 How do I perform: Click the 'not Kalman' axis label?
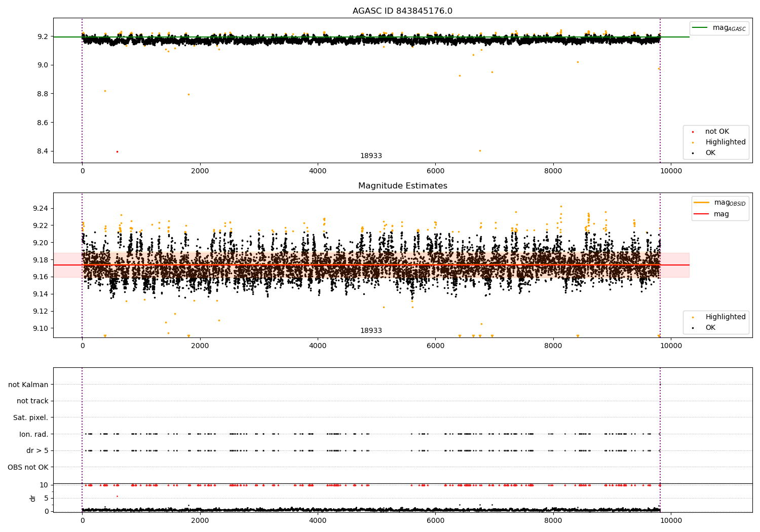(x=28, y=385)
